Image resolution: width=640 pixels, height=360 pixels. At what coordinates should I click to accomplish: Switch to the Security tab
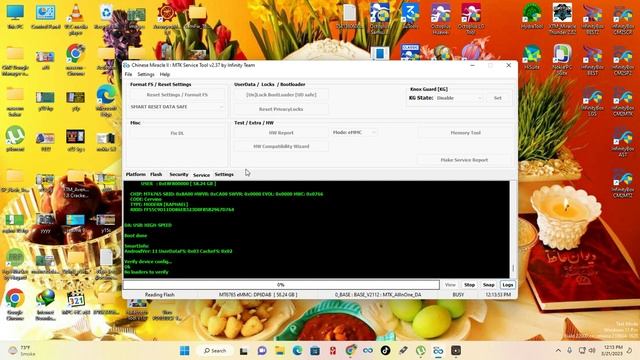(x=179, y=174)
